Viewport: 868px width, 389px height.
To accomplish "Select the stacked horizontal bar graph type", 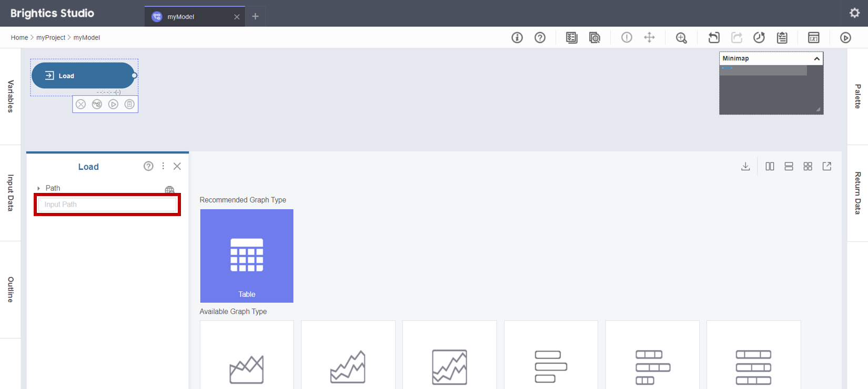I will pyautogui.click(x=652, y=355).
